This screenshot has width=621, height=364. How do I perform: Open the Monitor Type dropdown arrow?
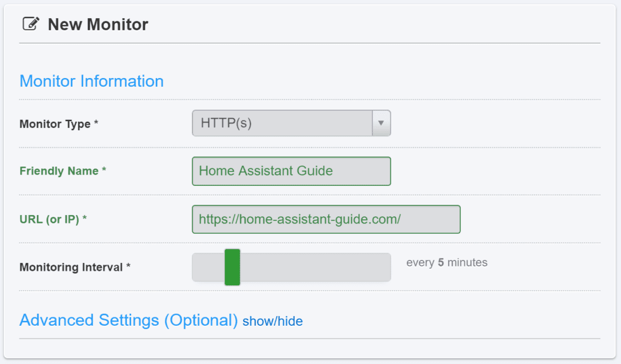coord(381,123)
